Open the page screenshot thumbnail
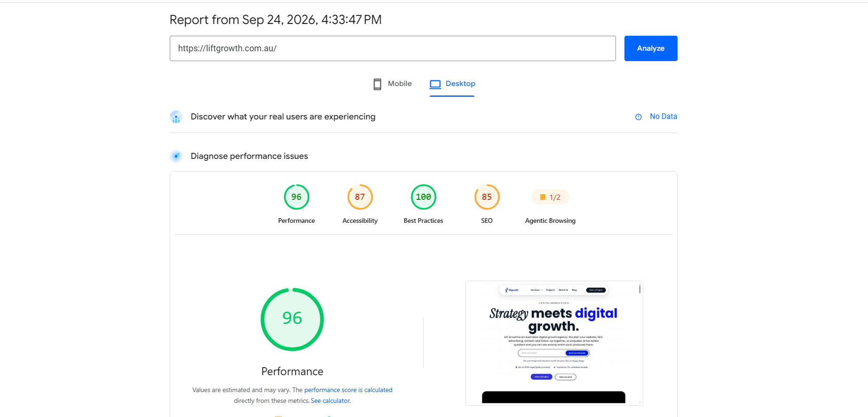The height and width of the screenshot is (417, 868). (x=554, y=343)
